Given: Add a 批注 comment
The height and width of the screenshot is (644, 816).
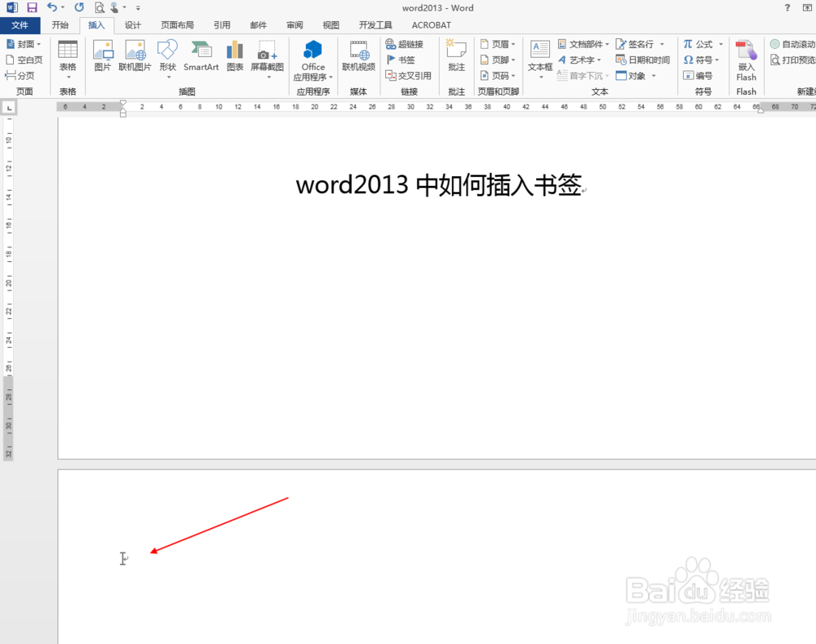Looking at the screenshot, I should [456, 56].
